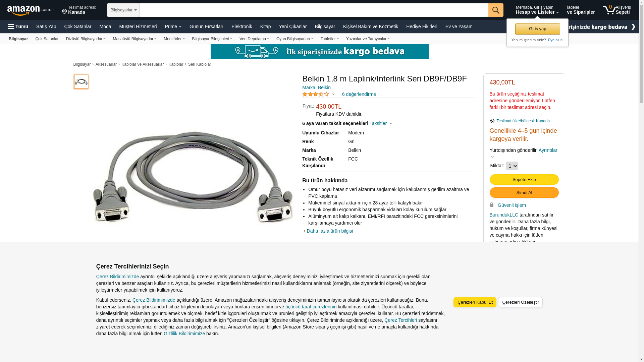Image resolution: width=644 pixels, height=362 pixels.
Task: Click the search input field
Action: point(314,10)
